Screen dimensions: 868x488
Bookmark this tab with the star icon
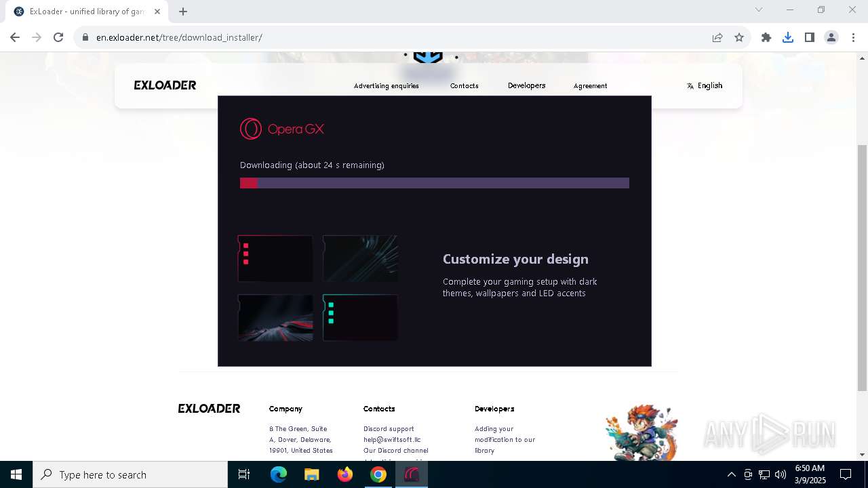[739, 37]
